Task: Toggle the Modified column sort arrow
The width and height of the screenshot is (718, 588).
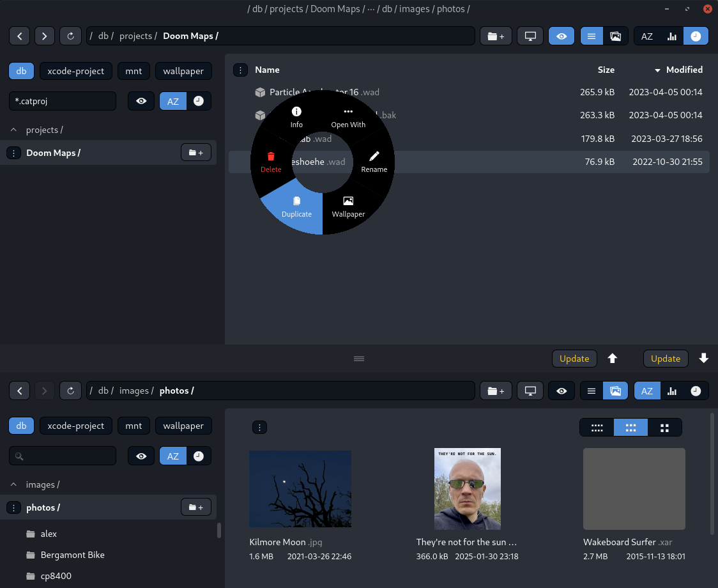Action: (657, 70)
